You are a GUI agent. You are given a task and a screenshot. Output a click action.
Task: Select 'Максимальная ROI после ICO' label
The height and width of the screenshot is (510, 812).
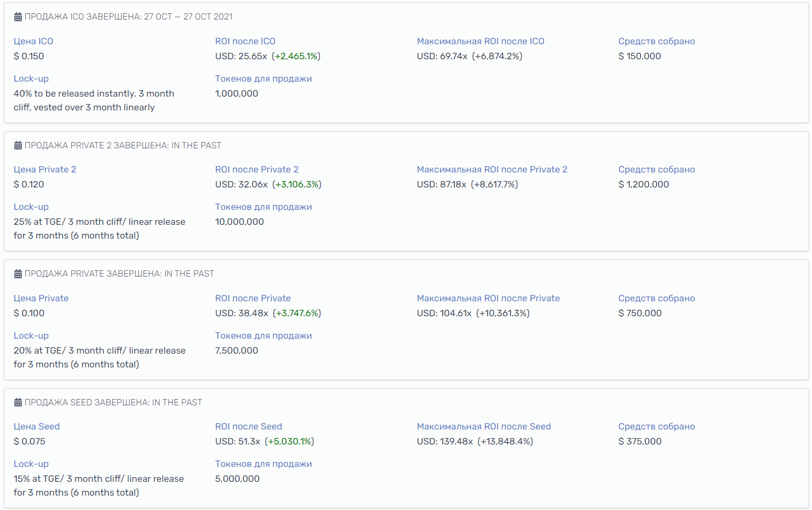tap(480, 41)
